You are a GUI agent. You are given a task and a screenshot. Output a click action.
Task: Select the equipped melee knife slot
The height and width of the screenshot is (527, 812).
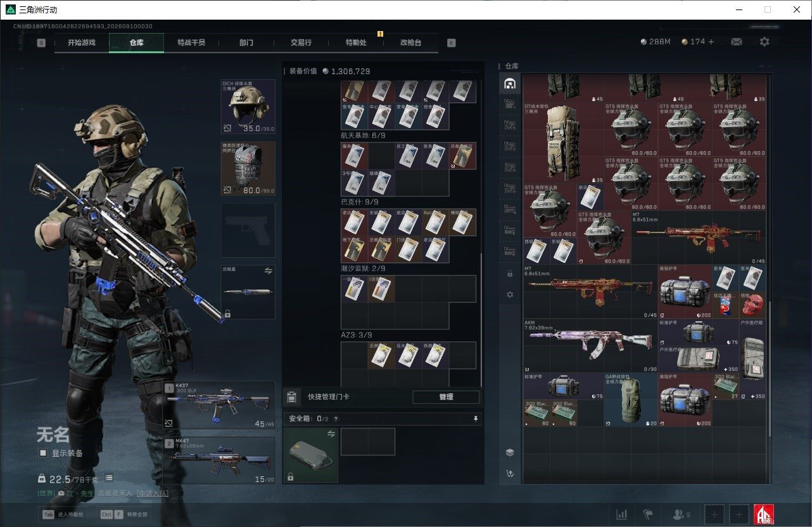point(248,292)
